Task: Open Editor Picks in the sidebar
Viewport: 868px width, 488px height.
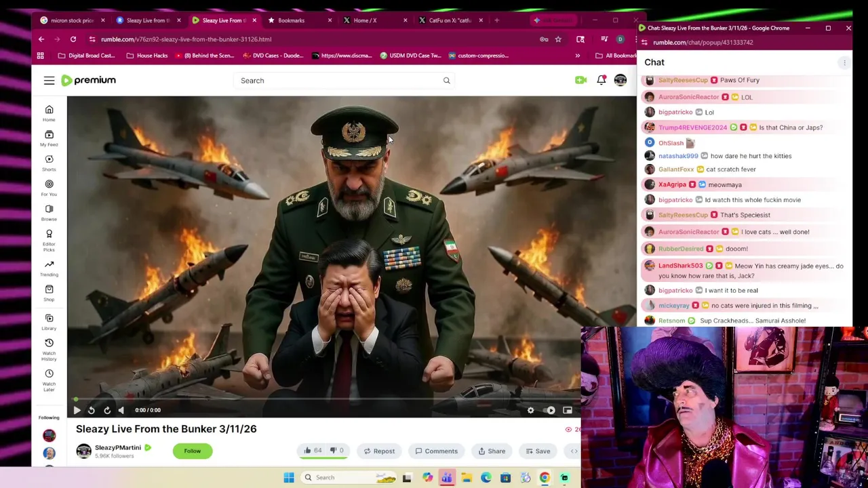Action: click(49, 240)
